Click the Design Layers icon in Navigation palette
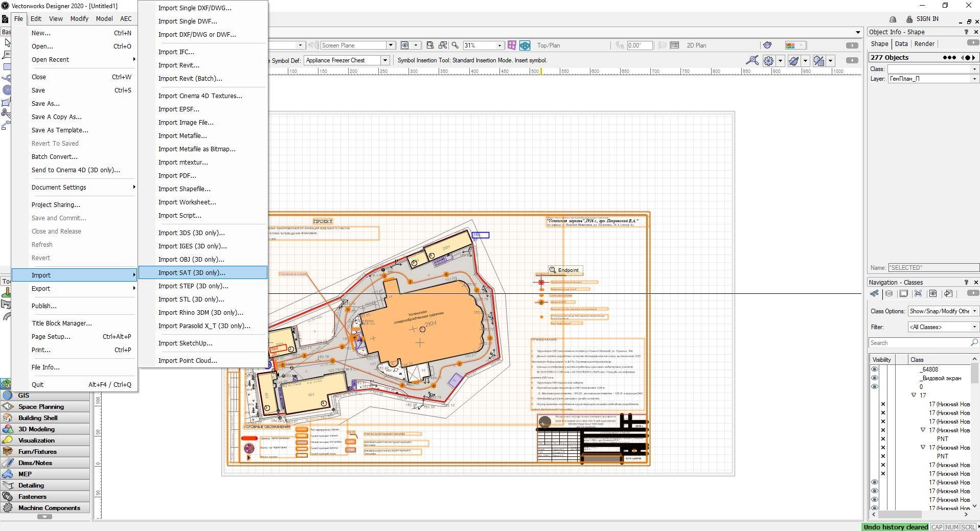Screen dimensions: 980x531 (889, 294)
